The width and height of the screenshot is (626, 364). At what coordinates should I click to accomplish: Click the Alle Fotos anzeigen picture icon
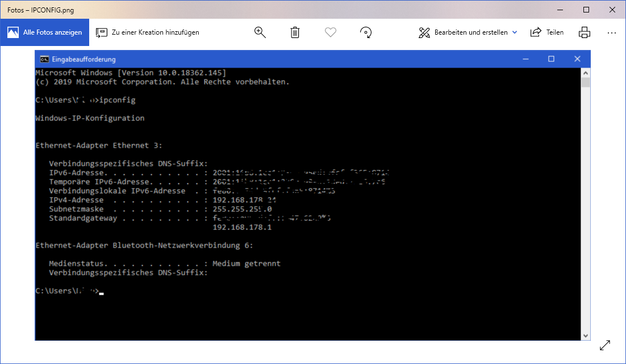click(x=13, y=32)
